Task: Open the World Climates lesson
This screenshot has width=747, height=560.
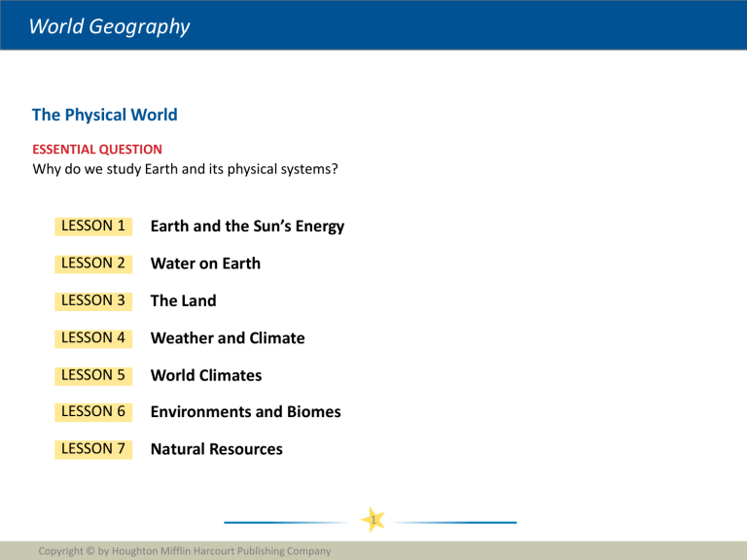Action: [x=205, y=375]
